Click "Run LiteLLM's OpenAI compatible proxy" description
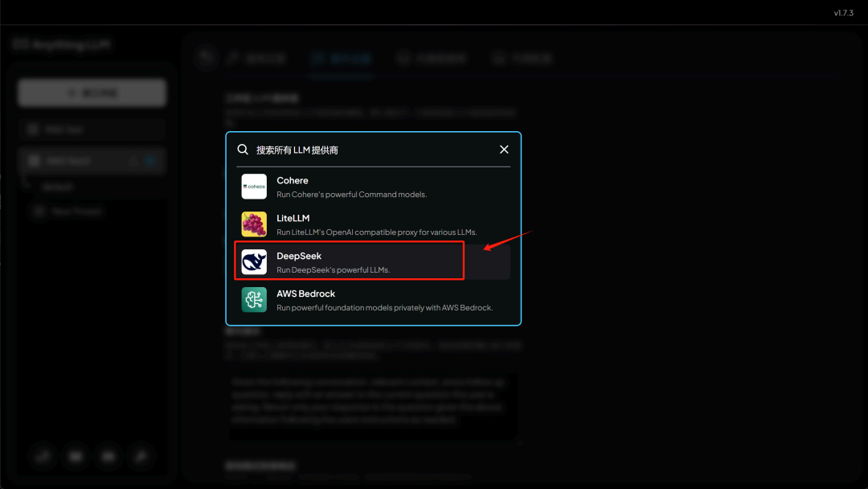This screenshot has height=489, width=868. point(376,232)
